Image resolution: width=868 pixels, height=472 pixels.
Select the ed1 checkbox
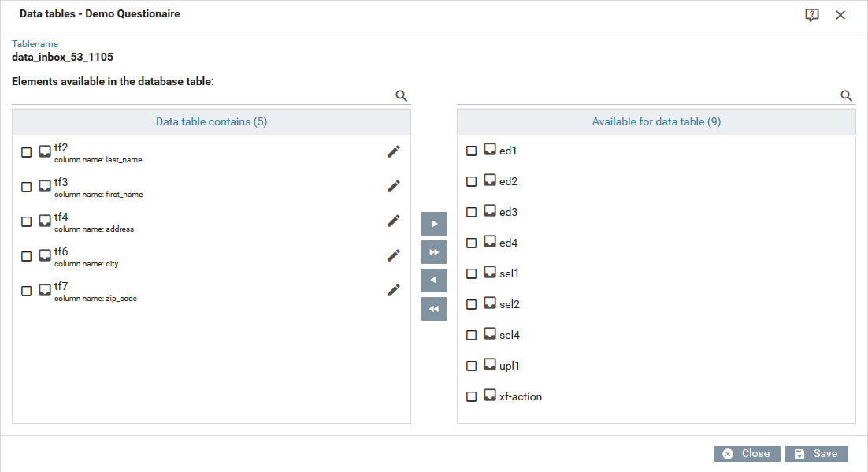(x=472, y=151)
